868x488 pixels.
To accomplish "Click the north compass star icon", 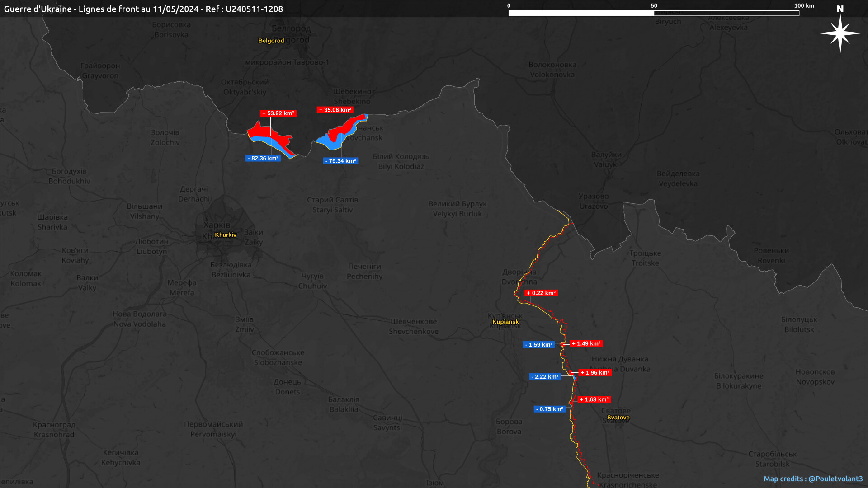I will click(840, 33).
